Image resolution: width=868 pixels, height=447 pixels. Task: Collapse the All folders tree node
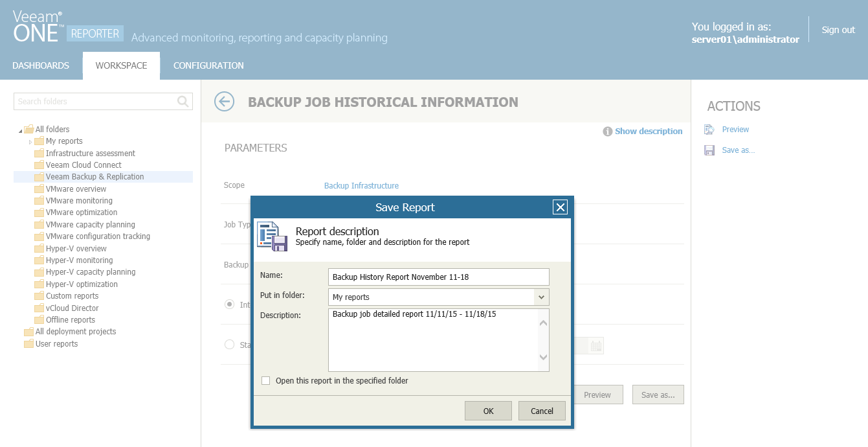(20, 131)
